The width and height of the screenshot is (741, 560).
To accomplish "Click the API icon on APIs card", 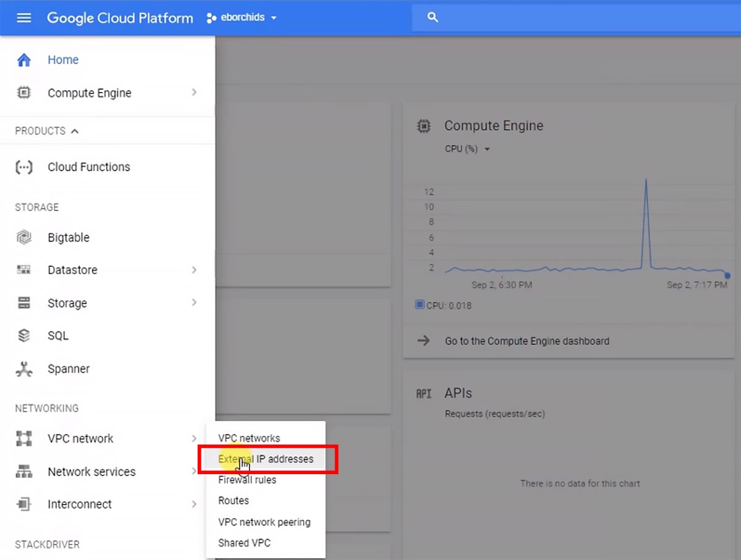I will click(424, 393).
